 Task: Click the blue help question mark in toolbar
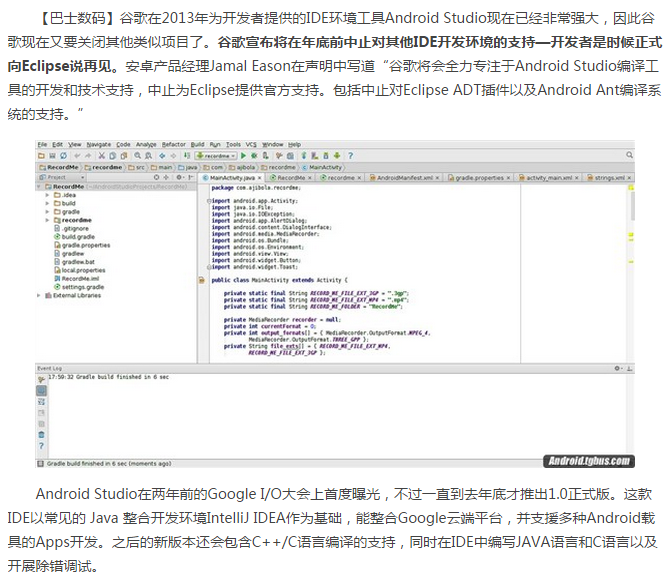350,156
